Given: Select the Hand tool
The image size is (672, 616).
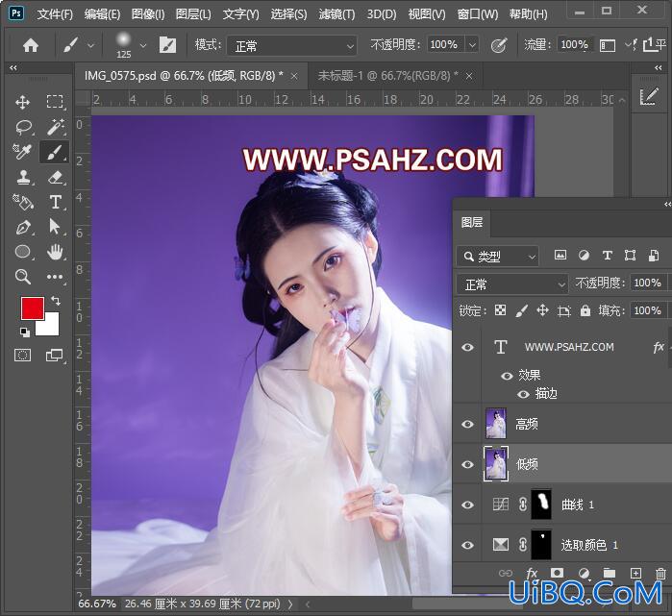Looking at the screenshot, I should 55,252.
